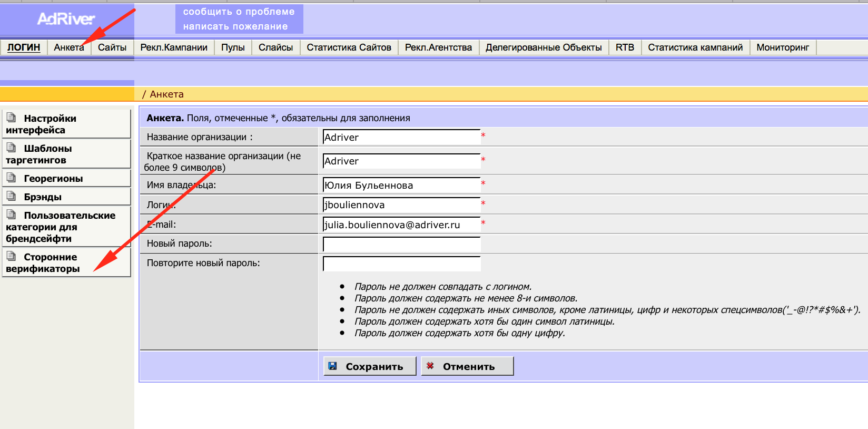Click the document icon beside Брэнды
Viewport: 868px width, 429px height.
(11, 196)
